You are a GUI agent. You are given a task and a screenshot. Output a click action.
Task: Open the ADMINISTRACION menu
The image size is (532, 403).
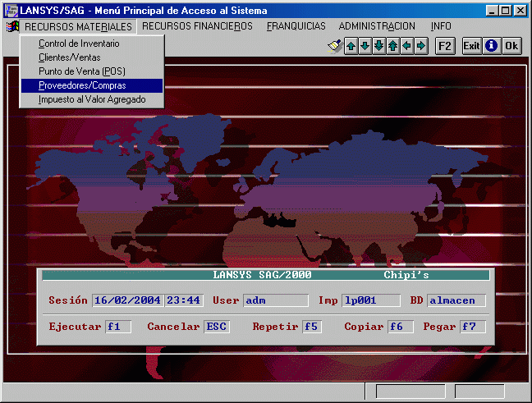(377, 26)
